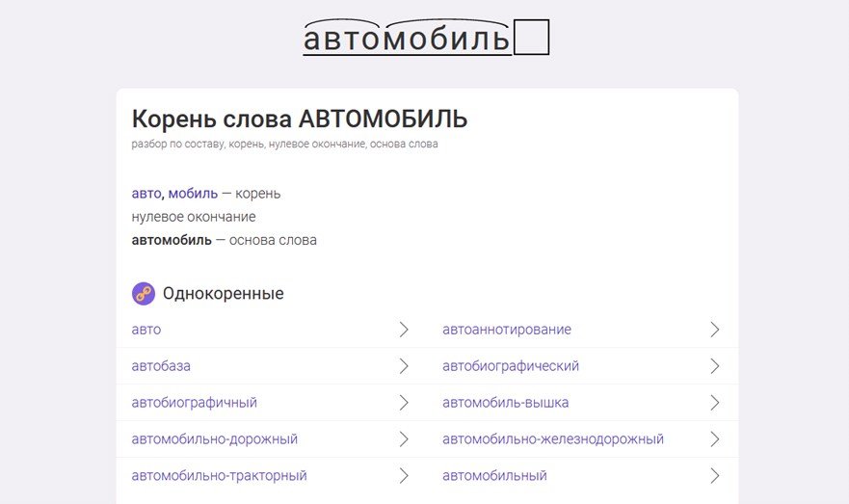Viewport: 849px width, 504px height.
Task: Click the empty ending box in the word diagram
Action: [x=531, y=37]
